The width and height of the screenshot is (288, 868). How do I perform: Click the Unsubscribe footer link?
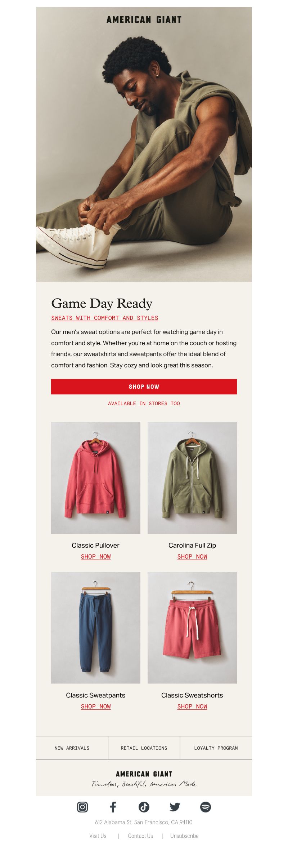pos(184,836)
